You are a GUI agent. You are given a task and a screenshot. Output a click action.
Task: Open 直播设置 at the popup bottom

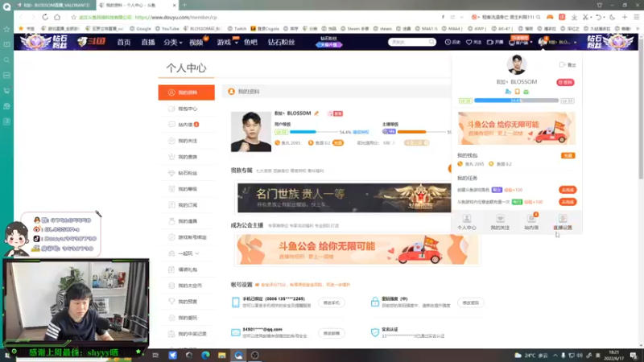tap(562, 222)
